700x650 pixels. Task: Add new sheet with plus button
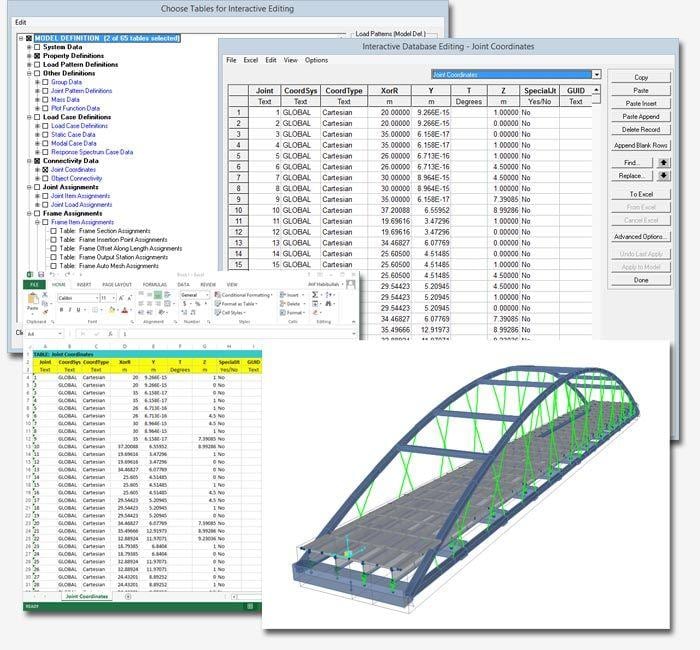128,596
